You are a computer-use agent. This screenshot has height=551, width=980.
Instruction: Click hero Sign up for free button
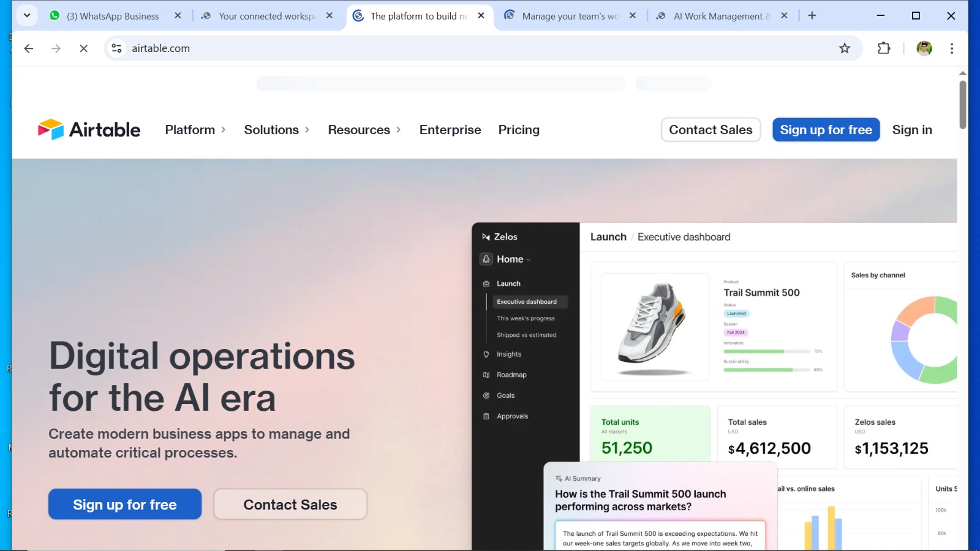pyautogui.click(x=125, y=504)
